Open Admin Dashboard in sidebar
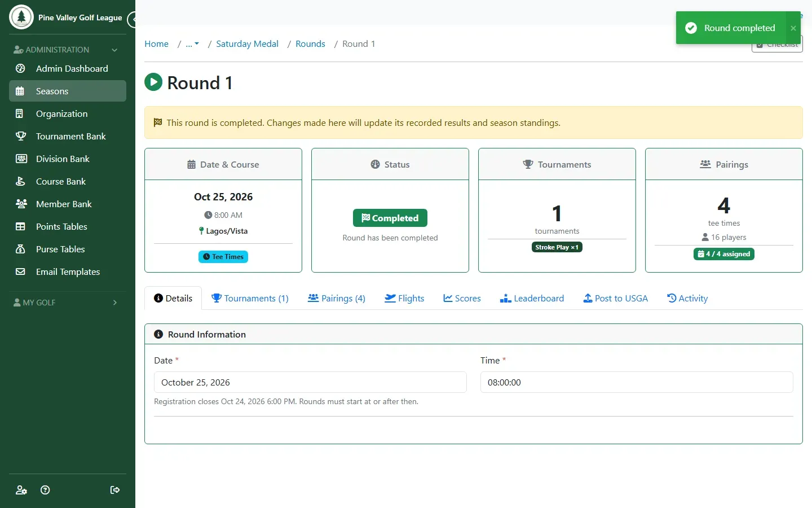The width and height of the screenshot is (812, 508). coord(68,68)
